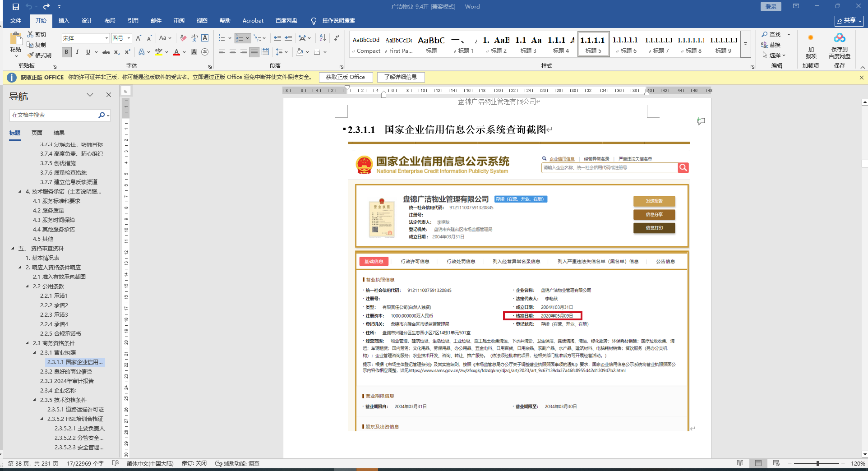Collapse the 2.2 公用条款 tree node
The image size is (868, 471).
28,286
